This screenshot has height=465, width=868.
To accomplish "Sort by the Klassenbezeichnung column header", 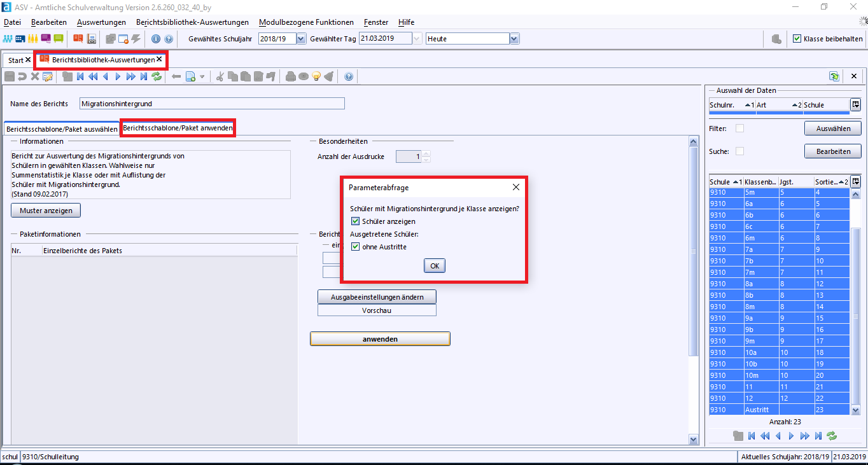I will click(760, 182).
